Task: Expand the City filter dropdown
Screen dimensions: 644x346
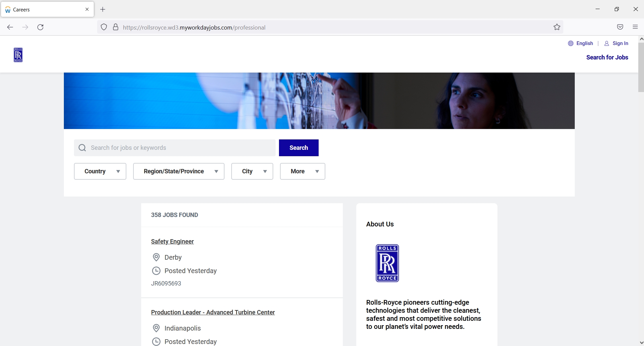Action: 252,171
